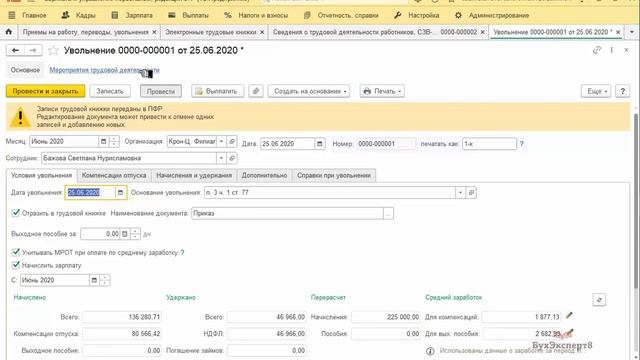Toggle Начислить зарплату checkbox

tap(16, 265)
